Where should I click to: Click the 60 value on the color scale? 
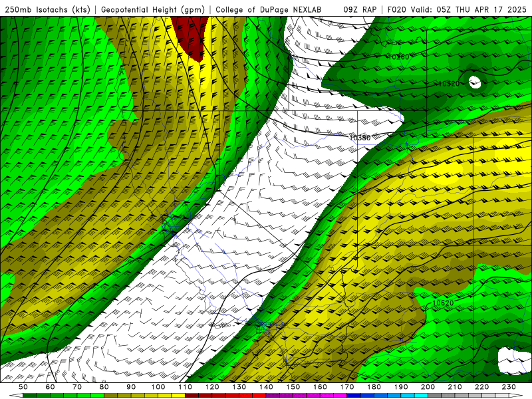[51, 387]
